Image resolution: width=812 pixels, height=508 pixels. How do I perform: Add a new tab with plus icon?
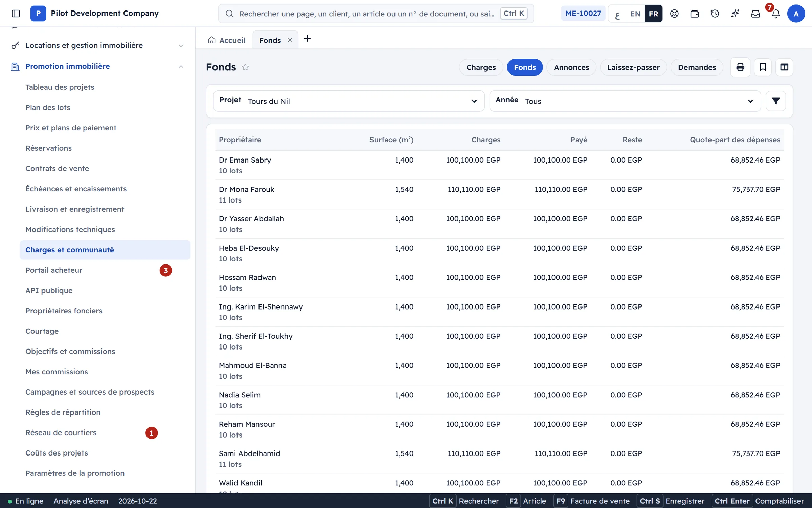pos(307,39)
